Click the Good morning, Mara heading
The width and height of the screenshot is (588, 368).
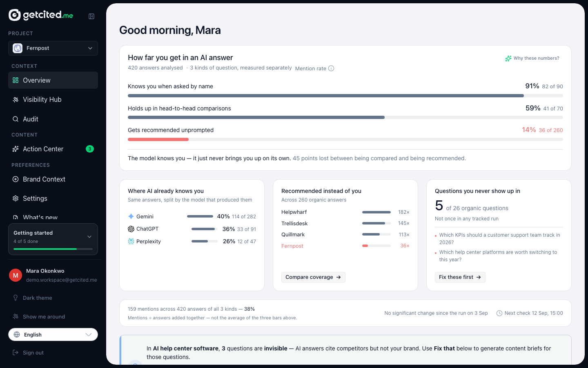170,30
